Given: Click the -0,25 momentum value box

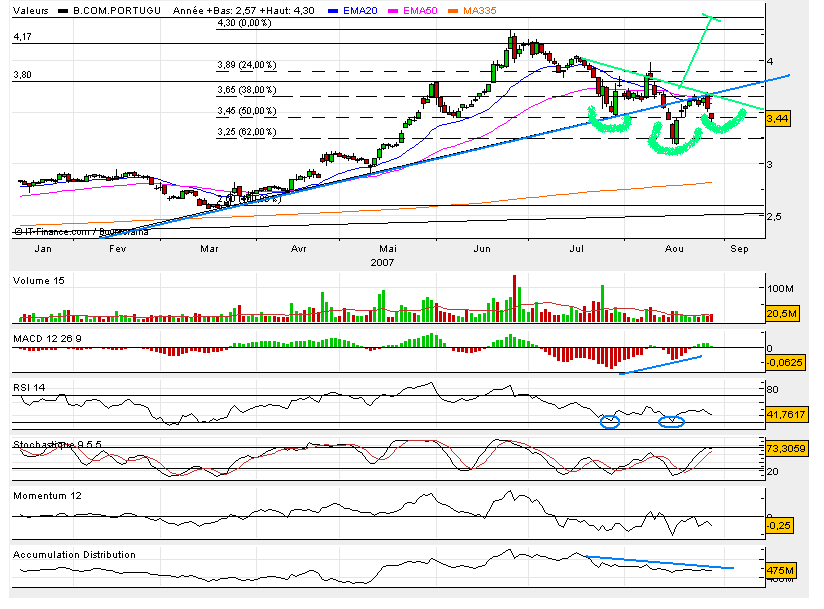Looking at the screenshot, I should 779,526.
